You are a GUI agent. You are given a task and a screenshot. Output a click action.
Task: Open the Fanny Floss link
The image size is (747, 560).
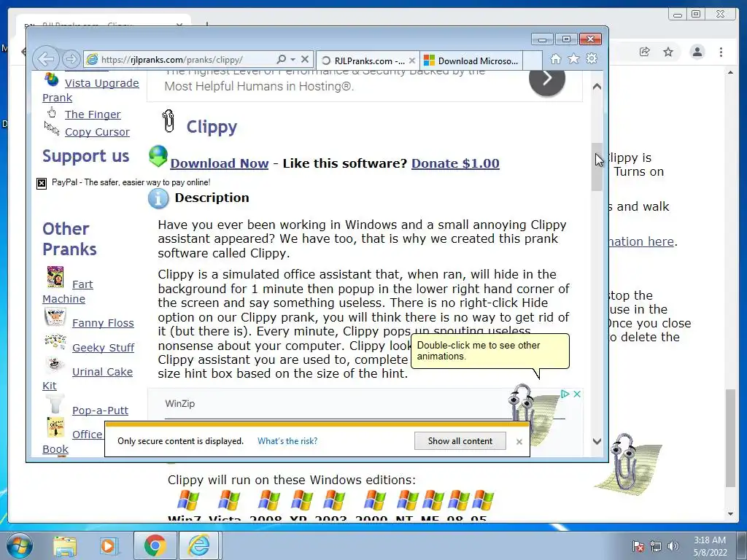tap(103, 323)
